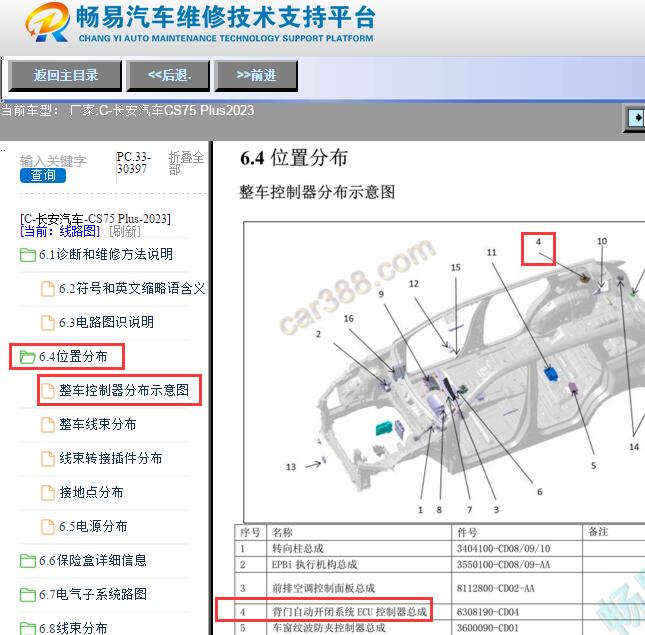The image size is (645, 635).
Task: Click the PC.33-30397 code text
Action: point(133,163)
